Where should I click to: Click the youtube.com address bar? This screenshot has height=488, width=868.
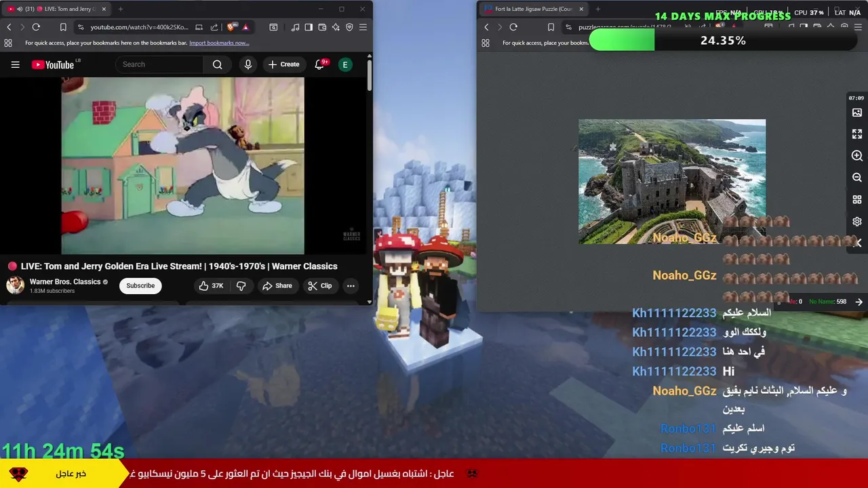(140, 27)
